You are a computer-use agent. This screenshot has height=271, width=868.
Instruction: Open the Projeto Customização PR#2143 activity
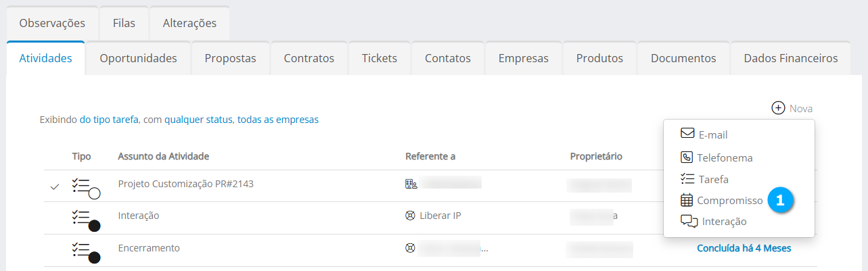185,183
